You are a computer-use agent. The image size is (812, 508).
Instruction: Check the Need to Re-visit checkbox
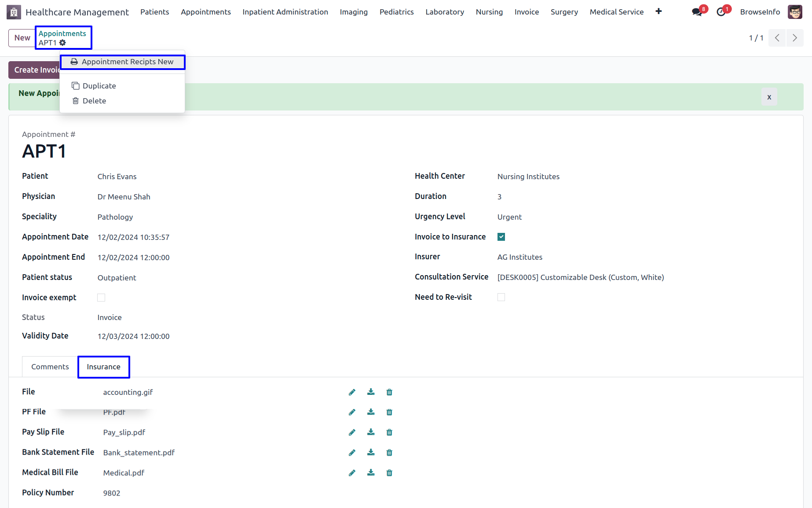coord(501,297)
